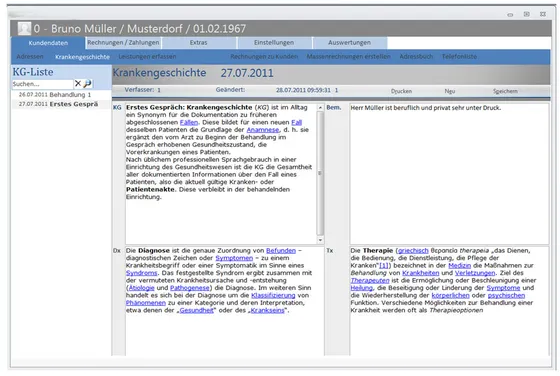Click the scroll down arrow of KG text box

tap(320, 240)
